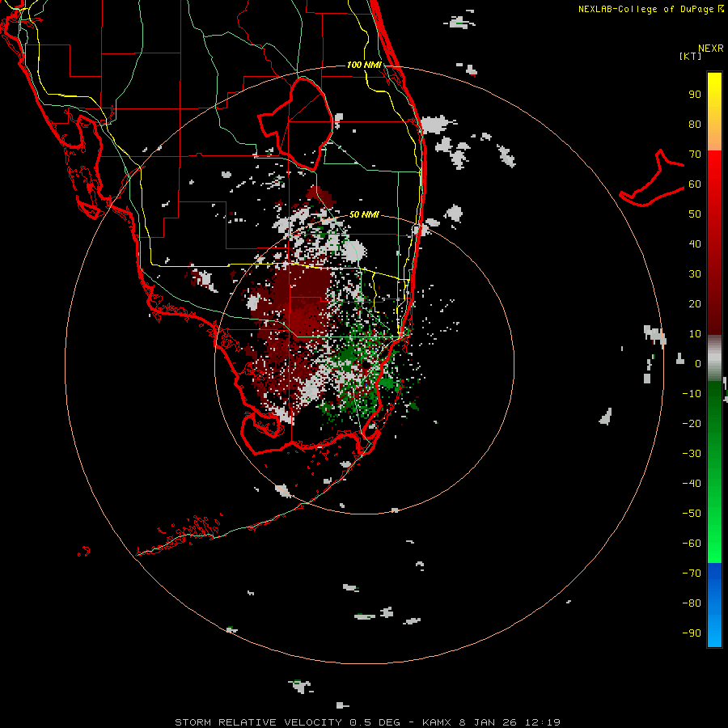The width and height of the screenshot is (728, 728).
Task: Click the -50 value on velocity scale
Action: click(x=692, y=514)
